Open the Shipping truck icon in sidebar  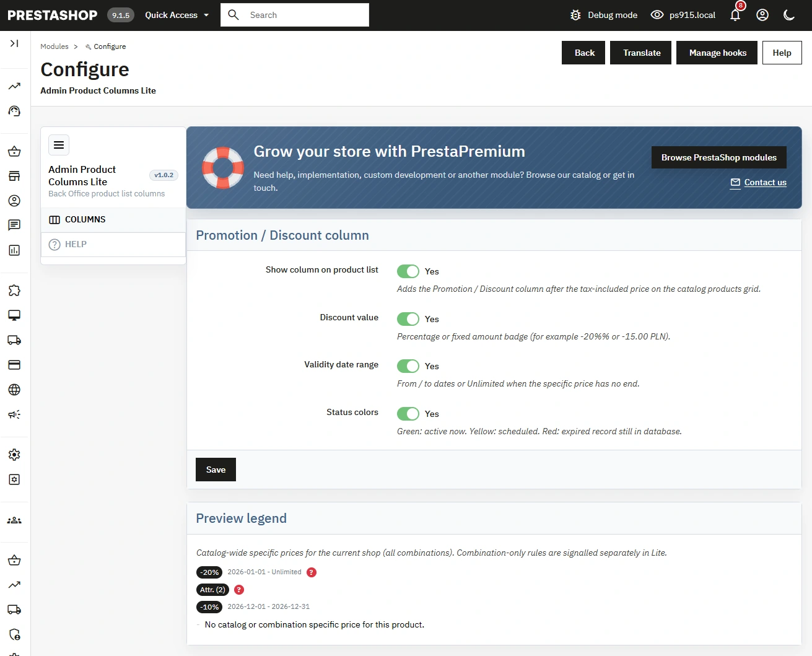14,340
